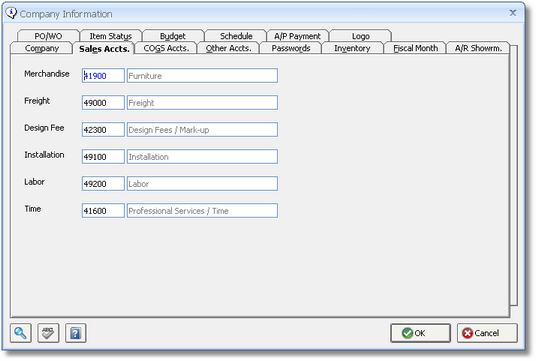The width and height of the screenshot is (536, 361).
Task: Click the Labor description field
Action: 202,184
